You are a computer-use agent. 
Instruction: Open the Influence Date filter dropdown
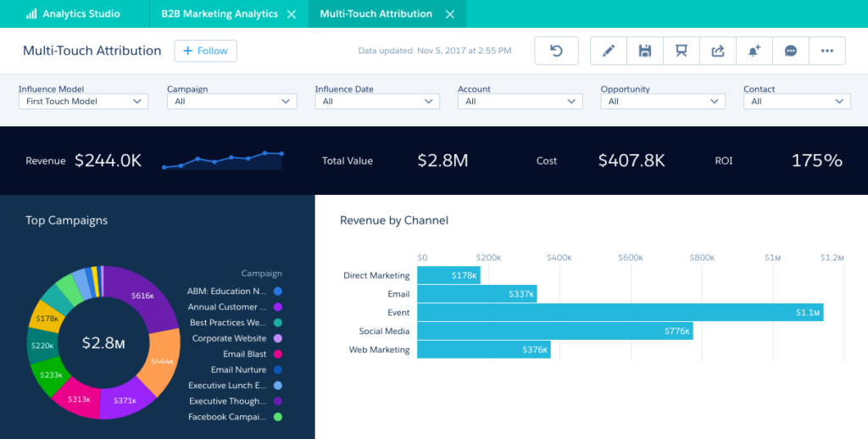377,102
